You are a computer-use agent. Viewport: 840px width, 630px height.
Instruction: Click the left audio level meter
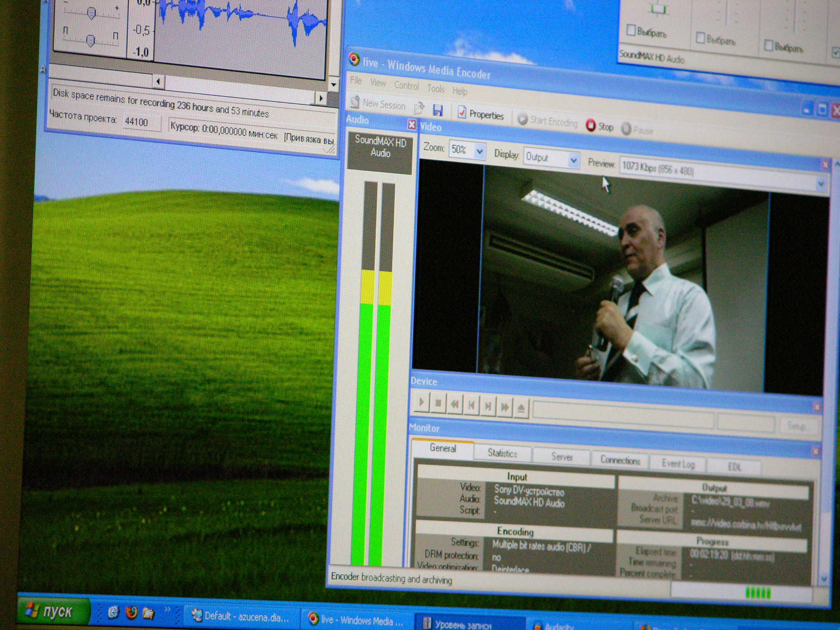pos(365,374)
